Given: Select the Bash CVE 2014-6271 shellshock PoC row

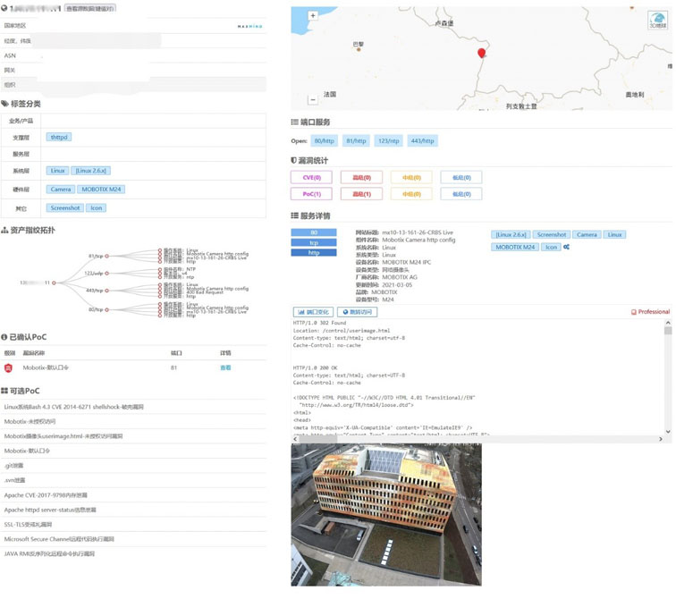Looking at the screenshot, I should coord(133,407).
